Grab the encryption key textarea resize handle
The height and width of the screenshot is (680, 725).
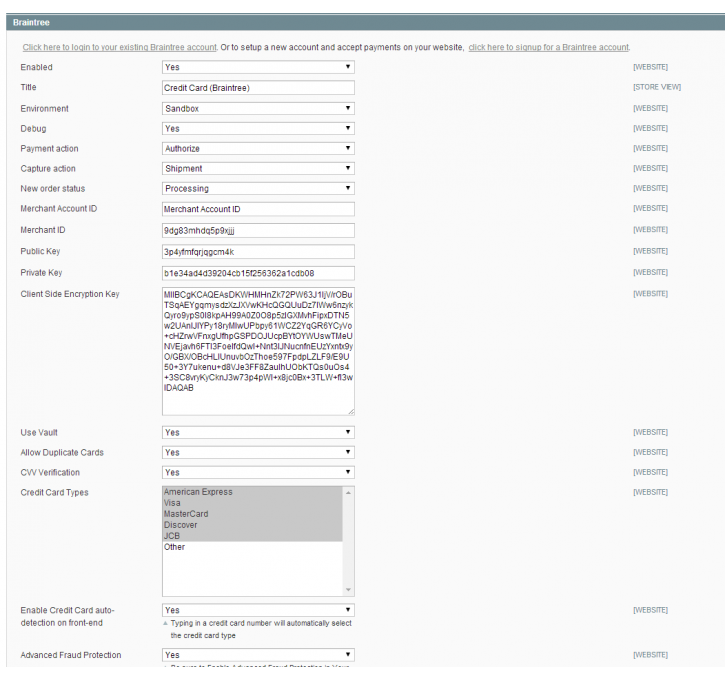click(x=351, y=411)
